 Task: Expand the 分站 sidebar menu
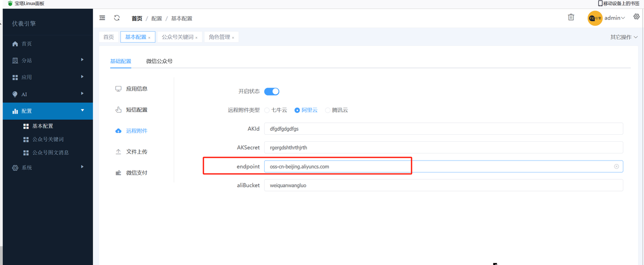pos(48,60)
